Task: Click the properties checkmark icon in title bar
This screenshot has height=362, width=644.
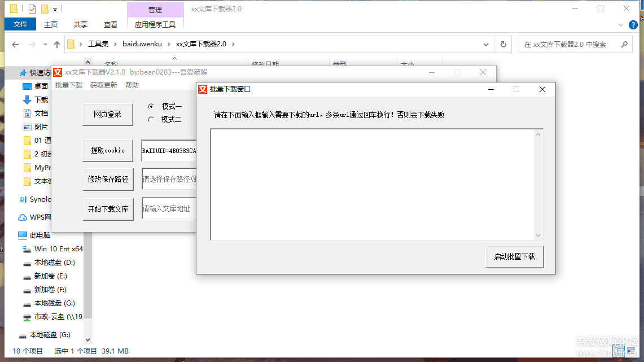Action: [x=32, y=8]
